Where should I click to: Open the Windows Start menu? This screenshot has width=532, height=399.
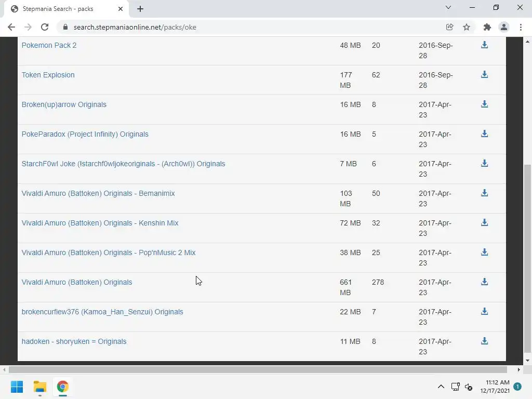point(17,387)
